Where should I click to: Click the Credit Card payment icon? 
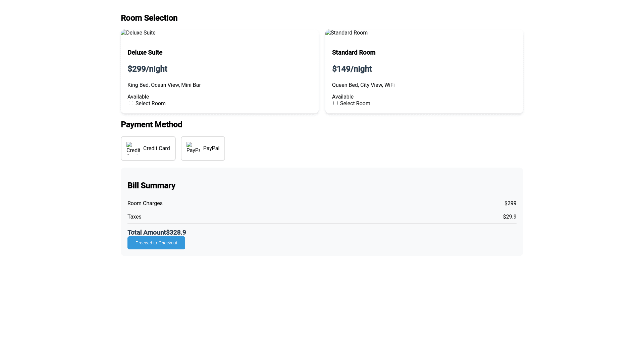pyautogui.click(x=133, y=148)
